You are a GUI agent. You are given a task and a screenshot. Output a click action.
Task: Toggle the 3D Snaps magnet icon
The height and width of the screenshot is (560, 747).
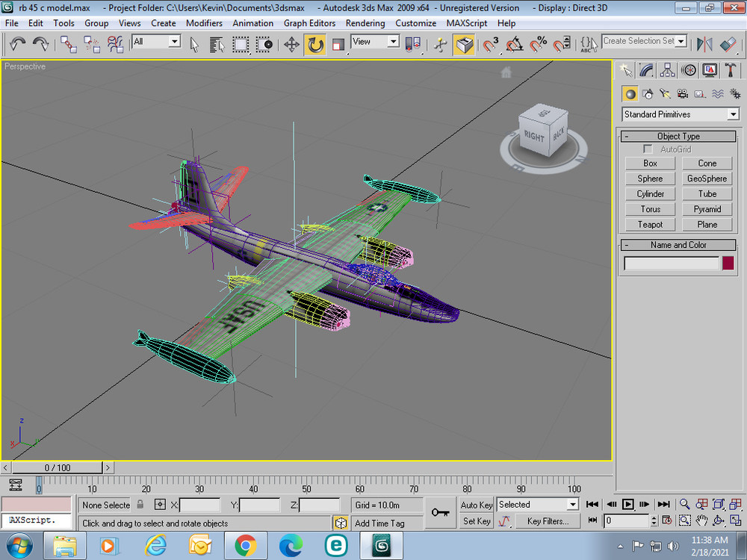click(491, 44)
